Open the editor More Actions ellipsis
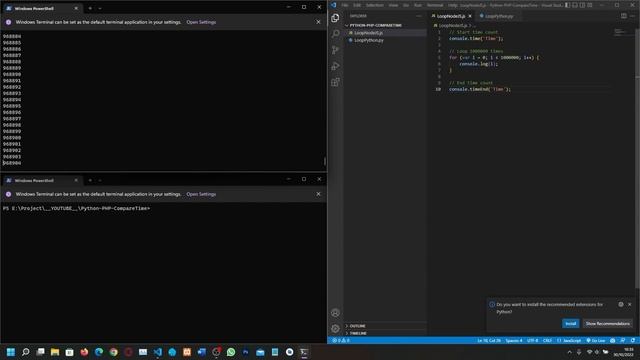Viewport: 640px width, 360px height. click(x=632, y=16)
